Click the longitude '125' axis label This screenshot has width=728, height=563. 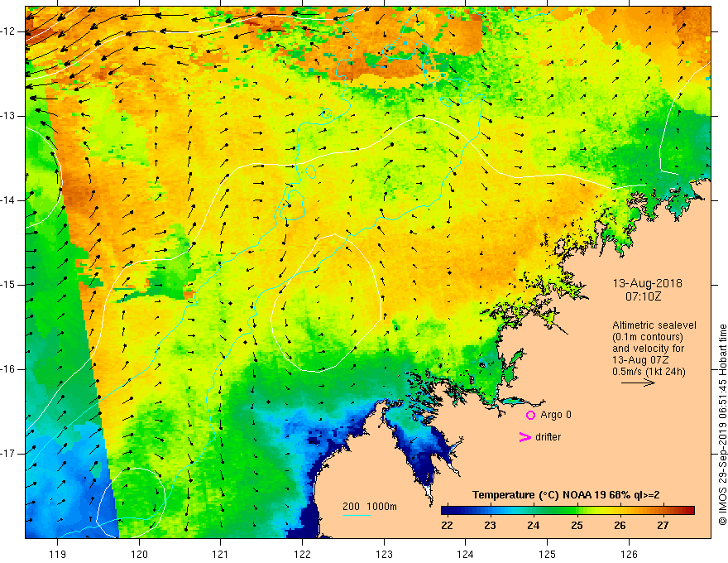tap(548, 554)
